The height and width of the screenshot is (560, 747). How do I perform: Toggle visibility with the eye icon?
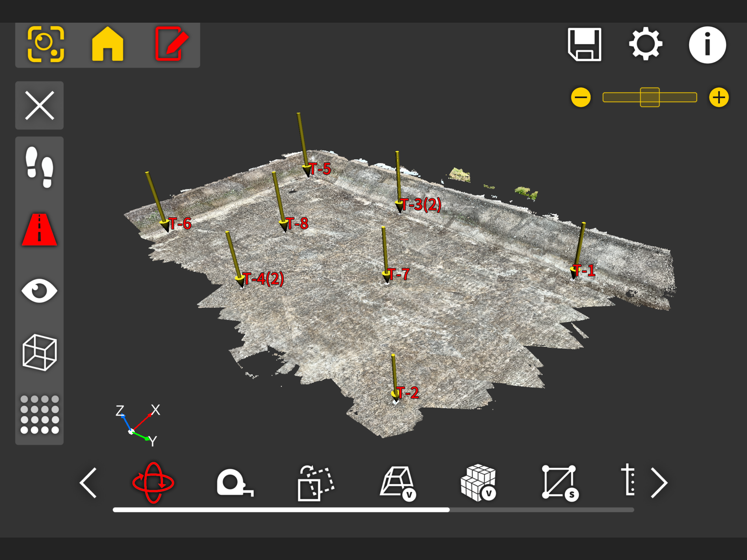coord(40,291)
